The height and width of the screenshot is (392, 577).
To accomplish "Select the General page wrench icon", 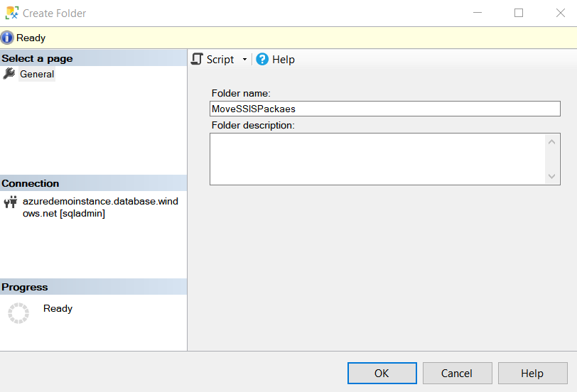I will pyautogui.click(x=9, y=74).
